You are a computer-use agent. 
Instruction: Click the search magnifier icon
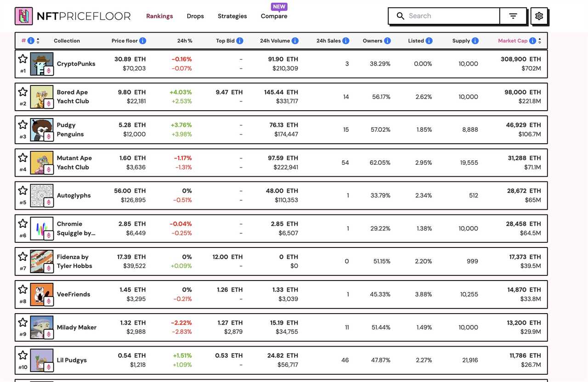400,16
